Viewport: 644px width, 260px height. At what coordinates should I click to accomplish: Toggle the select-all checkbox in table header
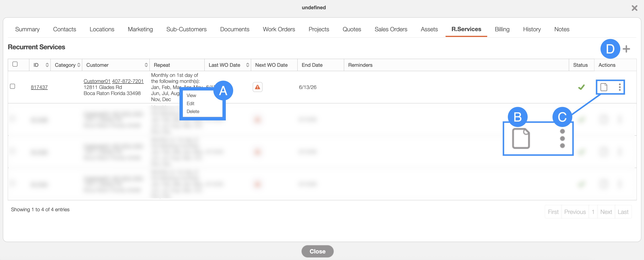point(15,64)
